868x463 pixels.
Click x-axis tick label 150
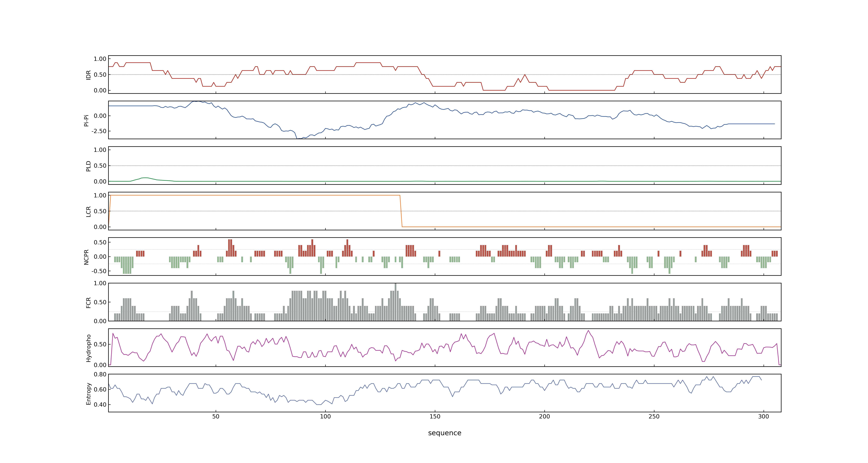435,416
